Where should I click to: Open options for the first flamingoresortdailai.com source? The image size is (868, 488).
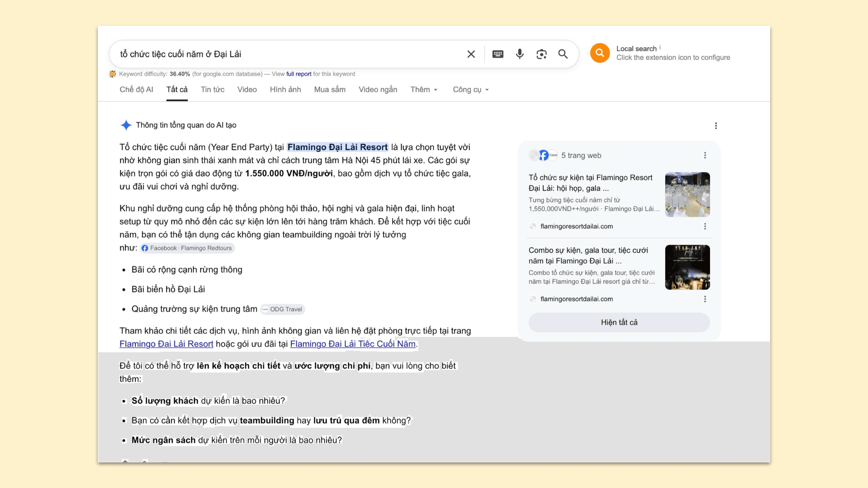[705, 226]
